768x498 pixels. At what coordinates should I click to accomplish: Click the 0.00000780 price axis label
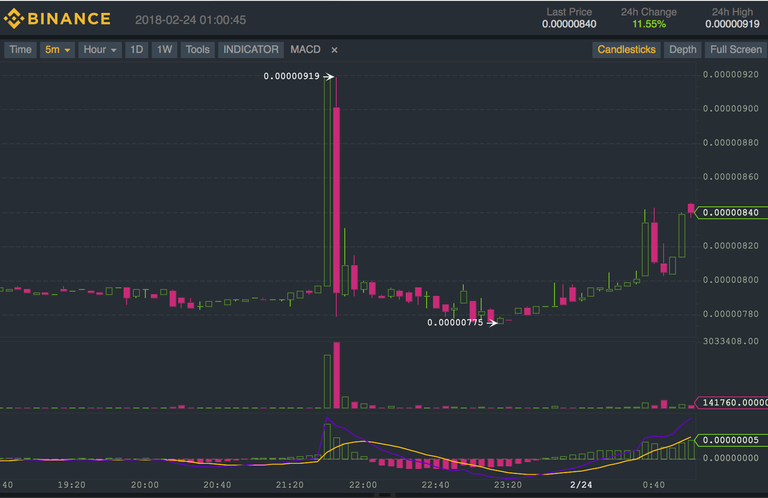(731, 314)
